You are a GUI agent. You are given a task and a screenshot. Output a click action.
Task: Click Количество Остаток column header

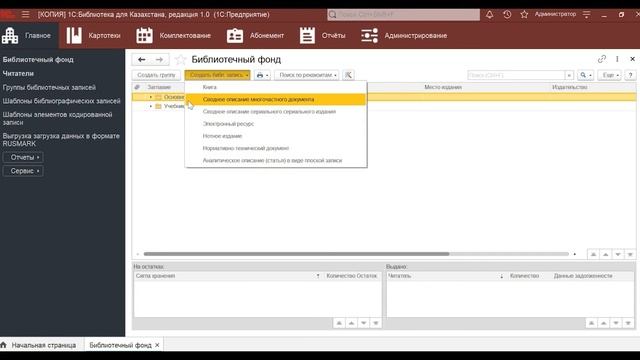coord(351,276)
